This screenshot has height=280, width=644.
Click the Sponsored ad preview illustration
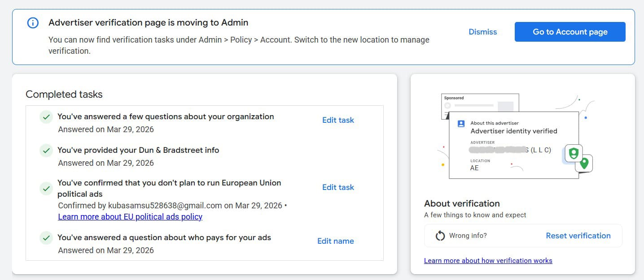click(480, 102)
